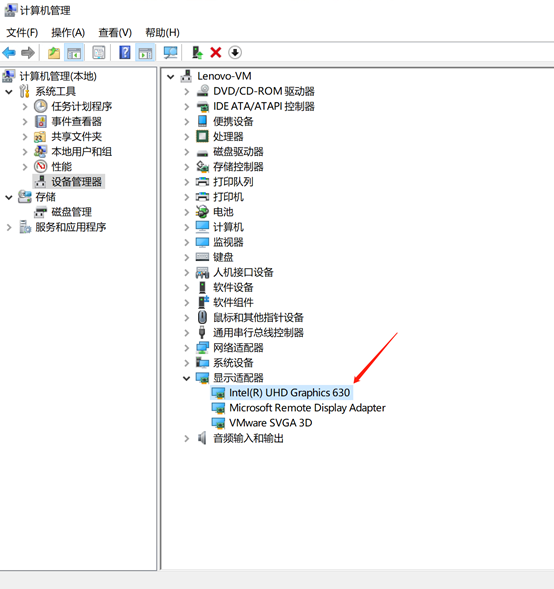Click the forward arrow toolbar icon

coord(28,53)
